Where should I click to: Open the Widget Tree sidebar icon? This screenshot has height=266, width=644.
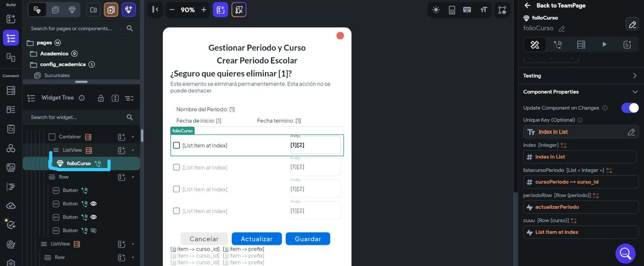[11, 38]
